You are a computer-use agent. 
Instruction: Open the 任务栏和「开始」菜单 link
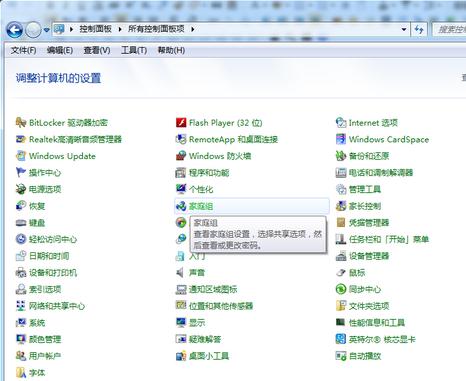389,239
